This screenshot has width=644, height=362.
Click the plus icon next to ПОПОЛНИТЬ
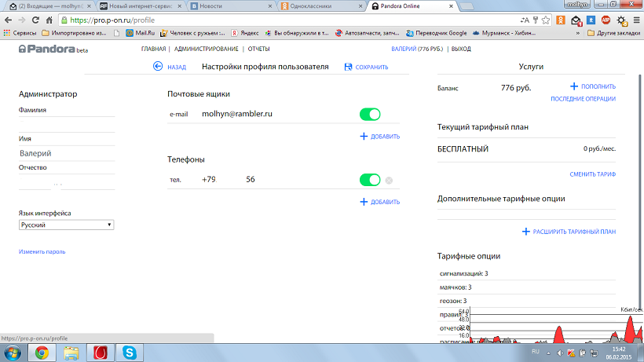click(574, 86)
